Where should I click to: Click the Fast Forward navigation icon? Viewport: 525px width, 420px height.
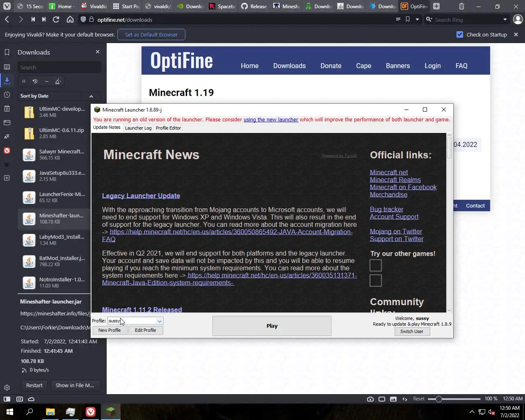point(44,19)
